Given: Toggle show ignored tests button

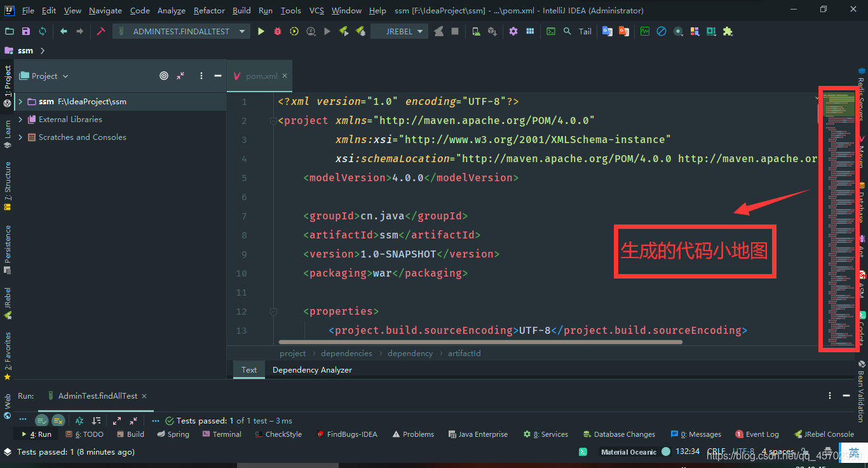Looking at the screenshot, I should click(58, 420).
